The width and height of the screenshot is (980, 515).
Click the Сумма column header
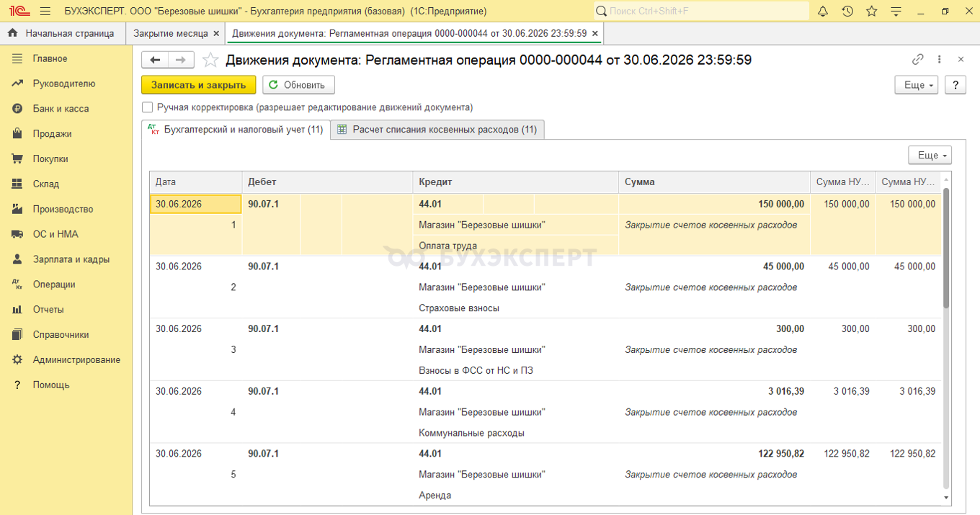tap(715, 182)
